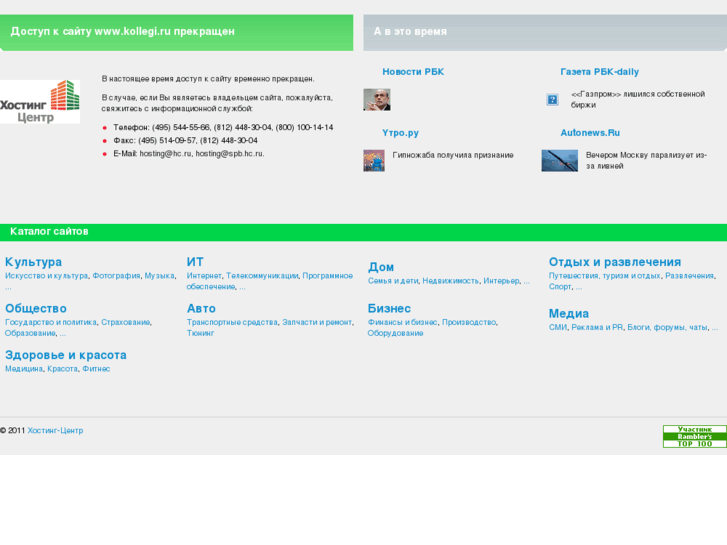Open Запчасти и ремонт subcategory
This screenshot has height=545, width=727.
(317, 322)
